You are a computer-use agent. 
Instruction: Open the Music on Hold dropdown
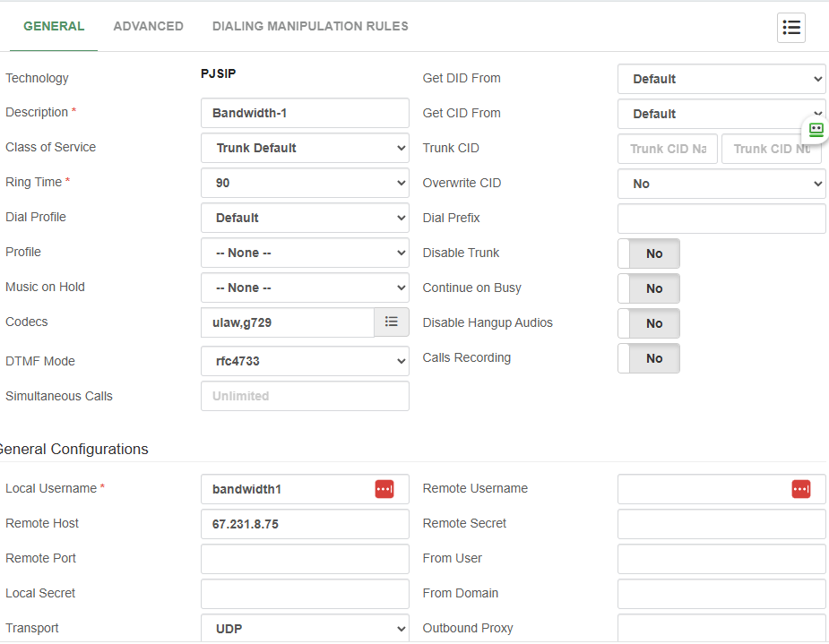[x=305, y=288]
